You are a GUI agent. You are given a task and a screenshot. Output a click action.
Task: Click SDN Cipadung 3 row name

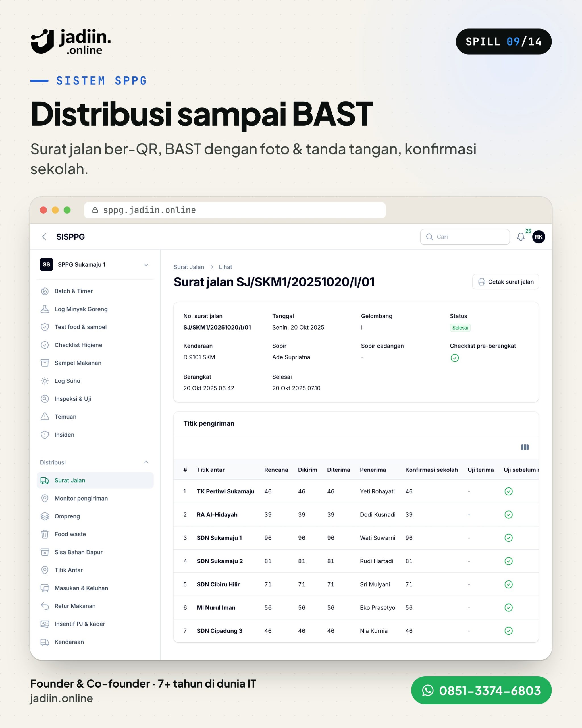220,631
